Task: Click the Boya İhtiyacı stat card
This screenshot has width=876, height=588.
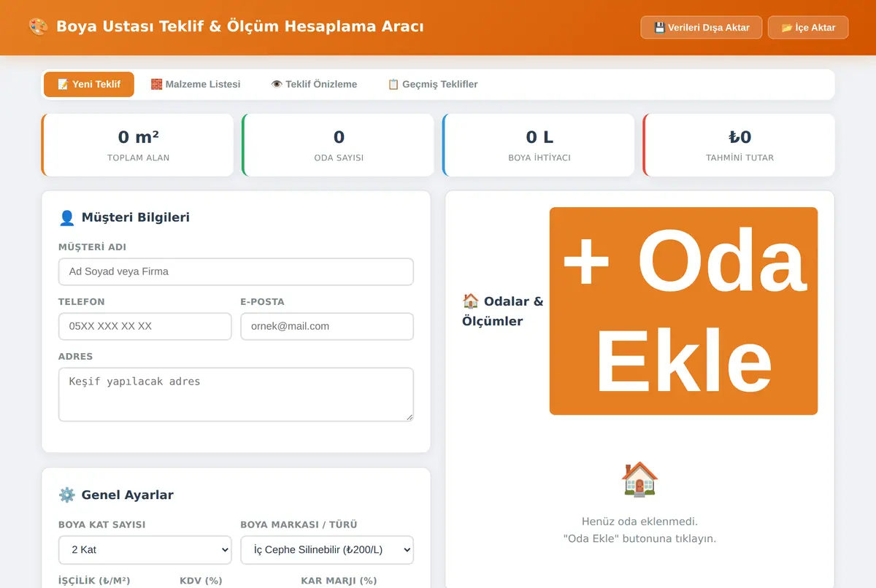Action: pyautogui.click(x=539, y=145)
